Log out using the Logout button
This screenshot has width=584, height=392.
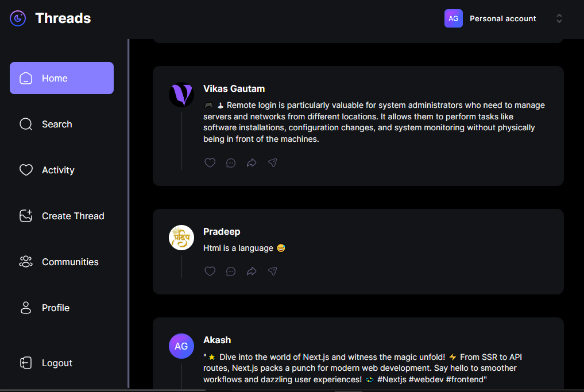tap(57, 363)
